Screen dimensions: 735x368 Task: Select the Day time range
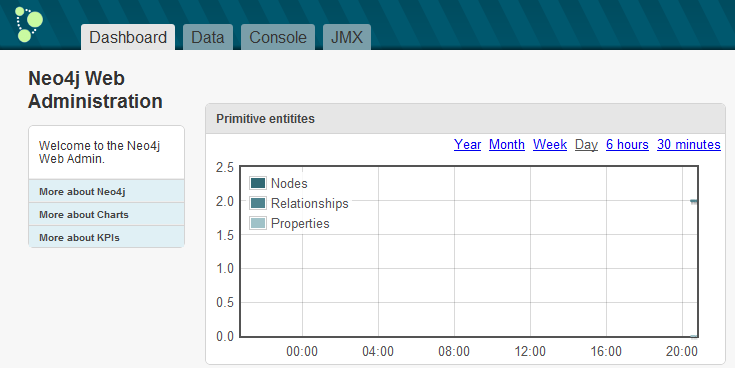(586, 145)
